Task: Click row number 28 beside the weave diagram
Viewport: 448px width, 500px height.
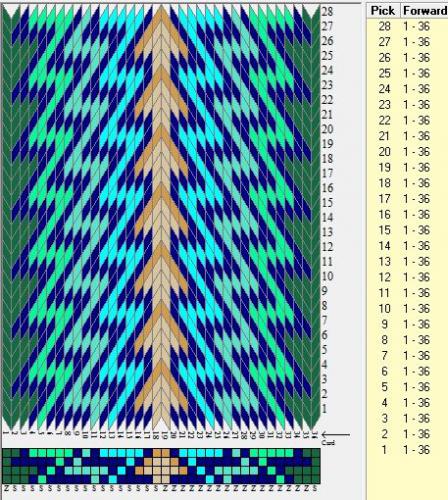Action: click(327, 12)
